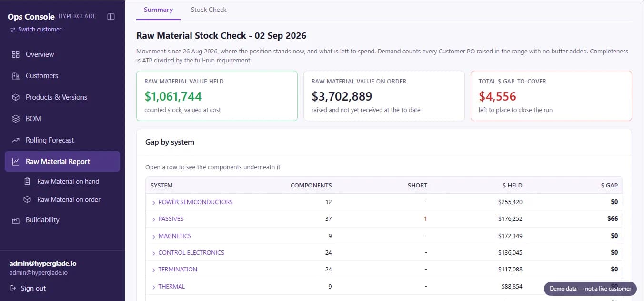The height and width of the screenshot is (301, 644).
Task: Open the PASSIVES system link
Action: [x=171, y=219]
